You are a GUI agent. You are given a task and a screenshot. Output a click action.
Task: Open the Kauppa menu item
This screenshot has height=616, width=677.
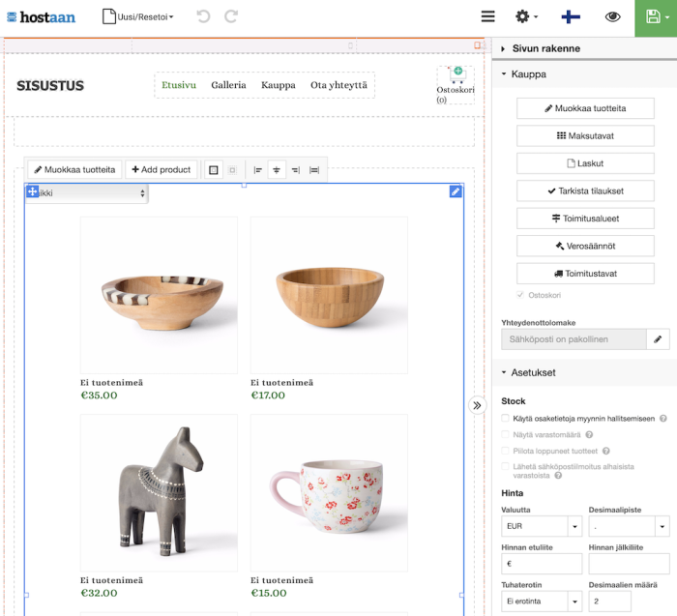[x=279, y=85]
